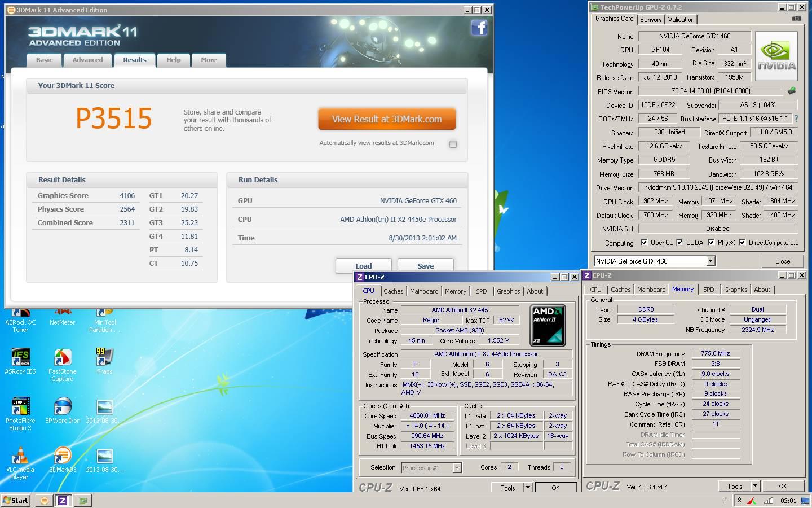Open the SRWare Iron desktop icon
This screenshot has width=812, height=508.
[x=63, y=410]
